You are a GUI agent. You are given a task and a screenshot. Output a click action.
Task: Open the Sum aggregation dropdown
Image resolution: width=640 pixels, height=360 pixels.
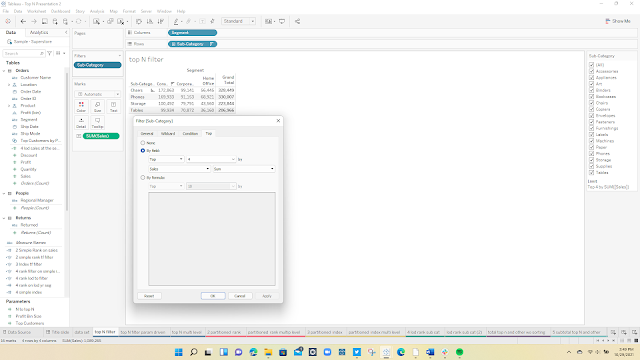244,169
